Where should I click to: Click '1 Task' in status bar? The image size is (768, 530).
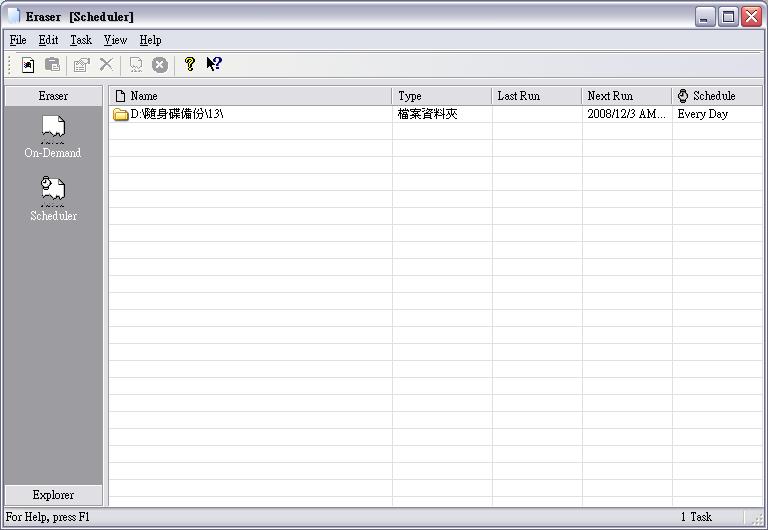pos(696,517)
